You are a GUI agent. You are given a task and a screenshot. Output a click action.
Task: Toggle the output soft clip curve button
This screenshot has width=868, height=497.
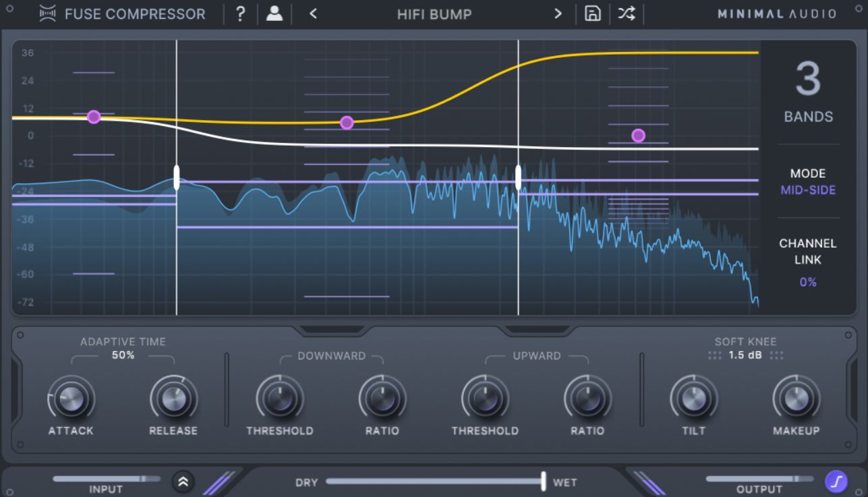pyautogui.click(x=836, y=481)
